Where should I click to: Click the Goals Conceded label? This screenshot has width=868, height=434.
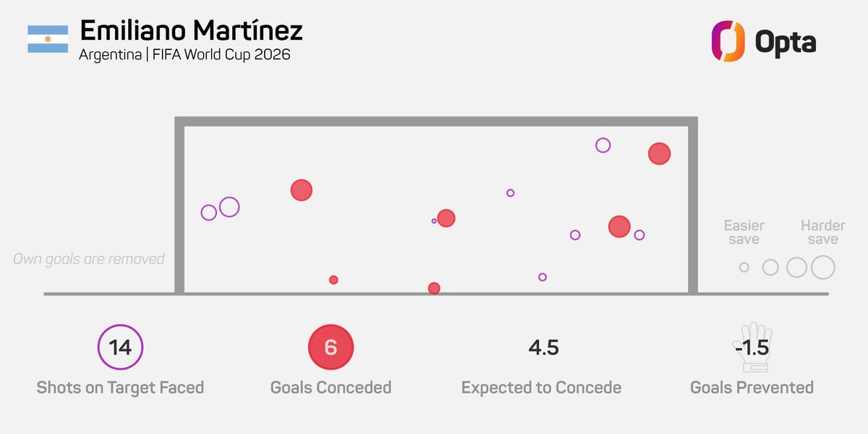pos(331,388)
